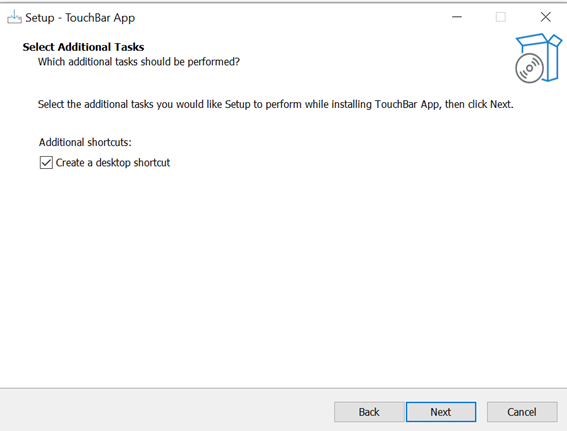Click the word "Next" in the instruction sentence
Image resolution: width=567 pixels, height=431 pixels.
click(x=500, y=104)
